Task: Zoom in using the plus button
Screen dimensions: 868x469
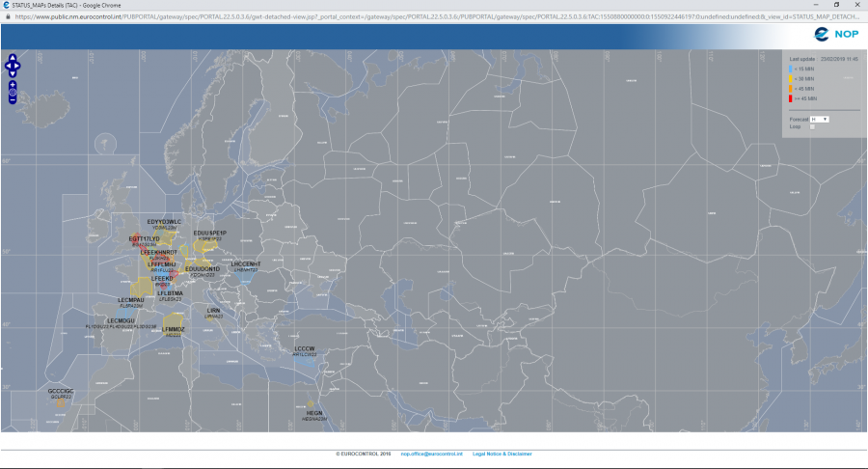Action: tap(12, 84)
